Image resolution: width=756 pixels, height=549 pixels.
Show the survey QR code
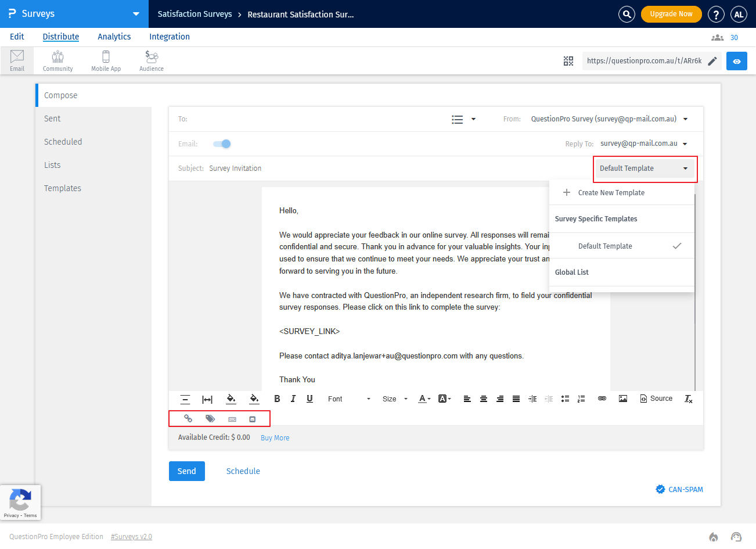click(568, 60)
